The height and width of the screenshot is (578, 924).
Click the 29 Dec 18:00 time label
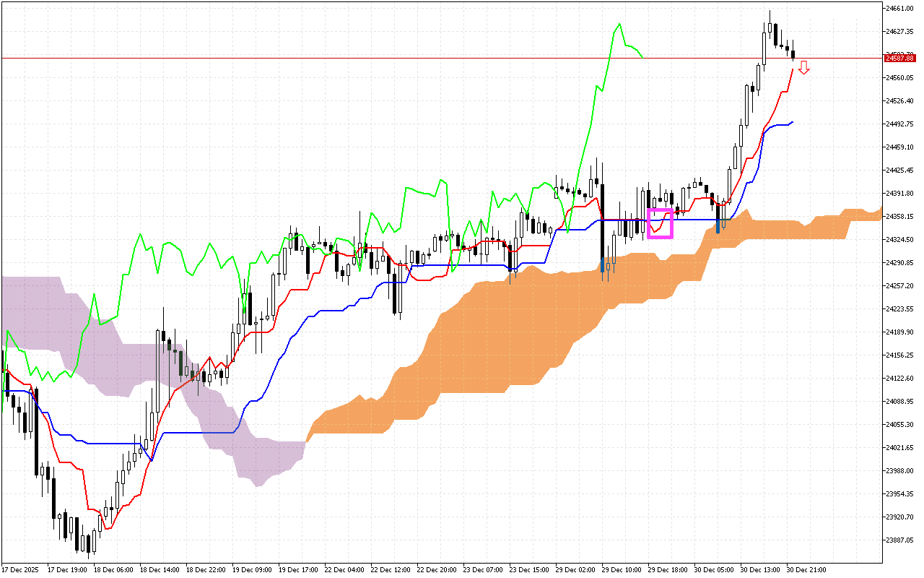pyautogui.click(x=667, y=570)
